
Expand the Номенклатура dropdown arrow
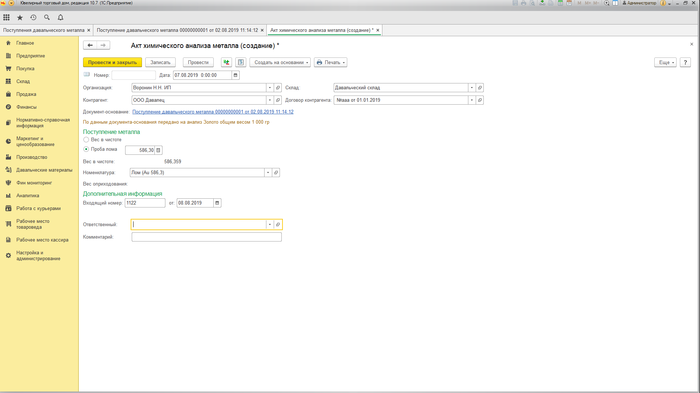[268, 172]
